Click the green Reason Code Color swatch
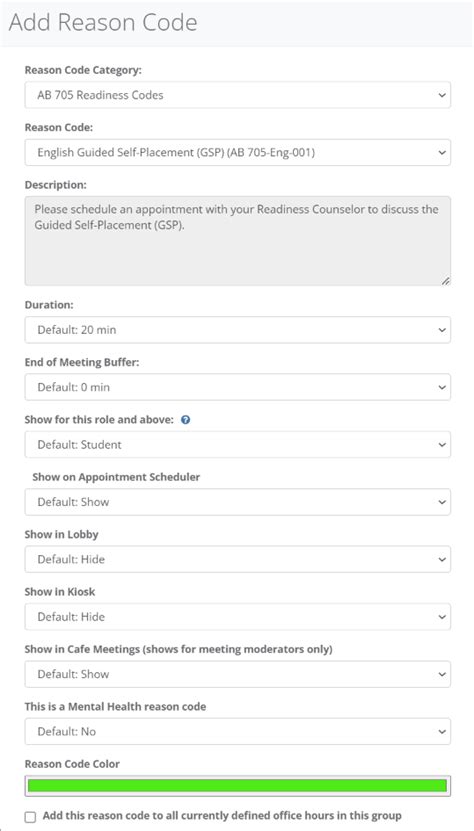Image resolution: width=474 pixels, height=831 pixels. point(238,786)
